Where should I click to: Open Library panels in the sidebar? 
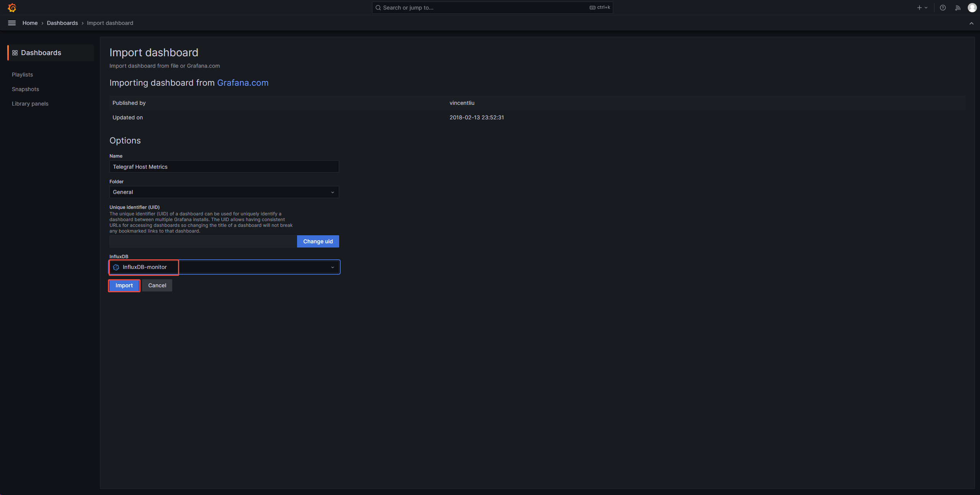[30, 104]
